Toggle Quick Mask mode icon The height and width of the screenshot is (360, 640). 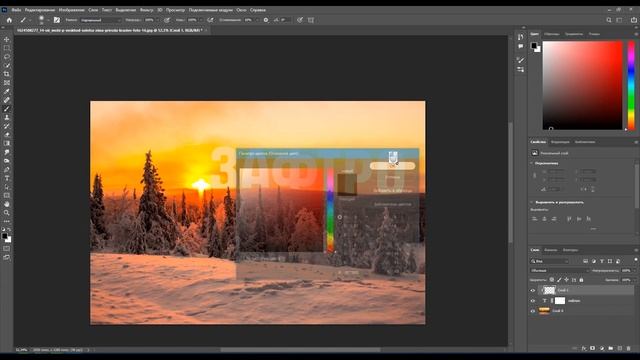coord(7,249)
